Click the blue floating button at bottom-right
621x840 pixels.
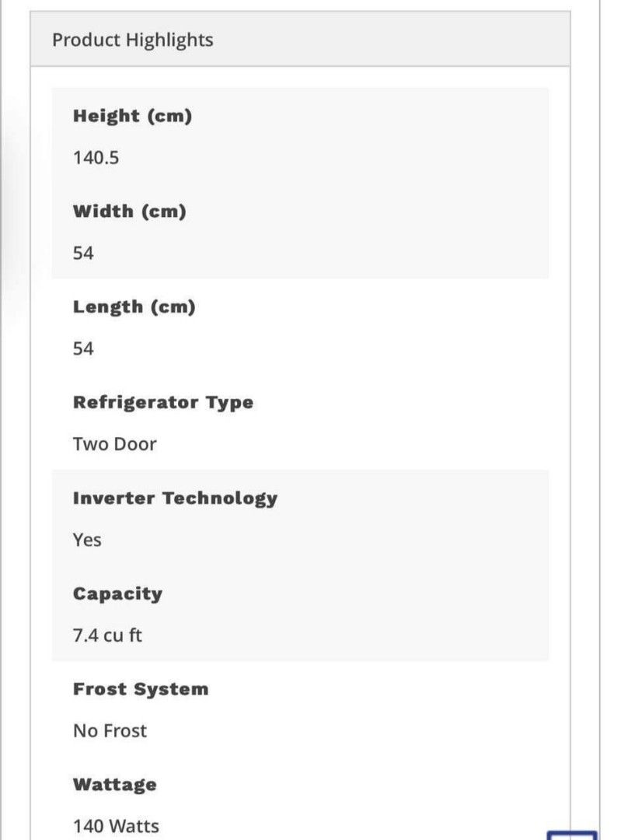[572, 835]
